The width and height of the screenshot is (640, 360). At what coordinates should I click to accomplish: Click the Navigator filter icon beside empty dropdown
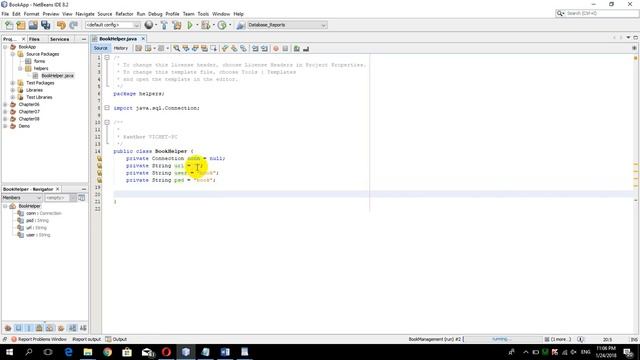[82, 198]
